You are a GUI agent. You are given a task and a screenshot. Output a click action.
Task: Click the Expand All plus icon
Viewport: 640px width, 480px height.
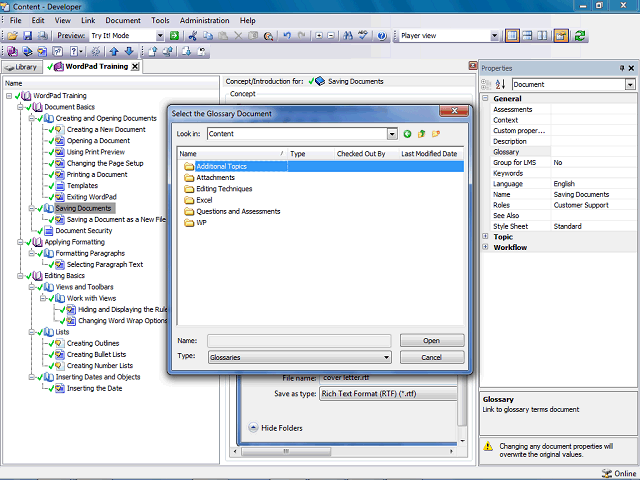[319, 36]
